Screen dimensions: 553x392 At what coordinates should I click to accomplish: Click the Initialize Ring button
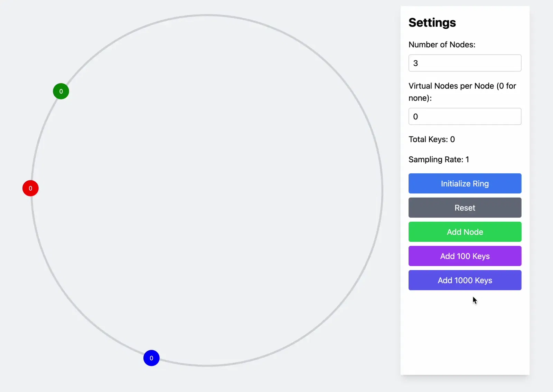[x=465, y=183]
